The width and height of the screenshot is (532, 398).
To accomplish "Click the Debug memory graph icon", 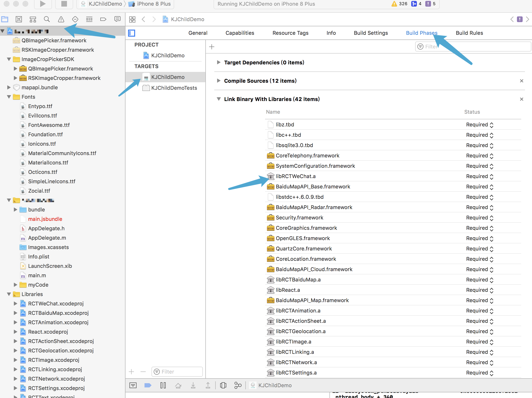I will point(238,385).
